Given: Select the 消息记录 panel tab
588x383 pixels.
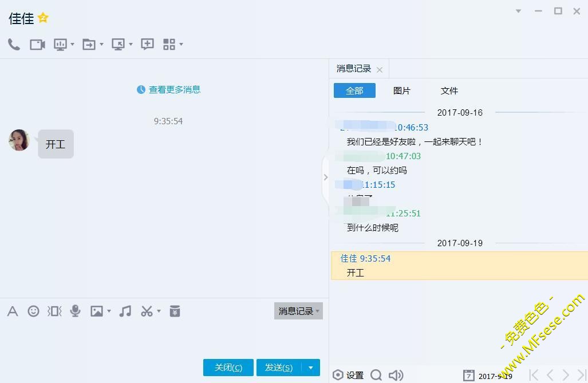Looking at the screenshot, I should [x=354, y=69].
